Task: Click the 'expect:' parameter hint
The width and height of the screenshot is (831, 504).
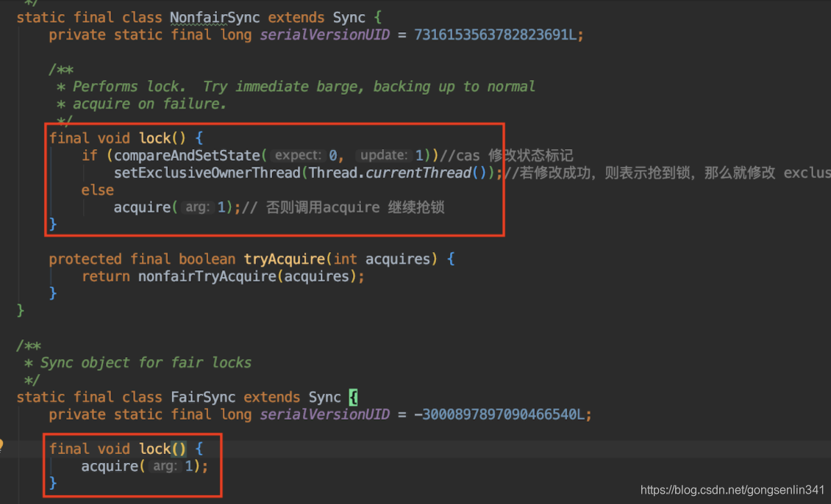Action: point(298,156)
